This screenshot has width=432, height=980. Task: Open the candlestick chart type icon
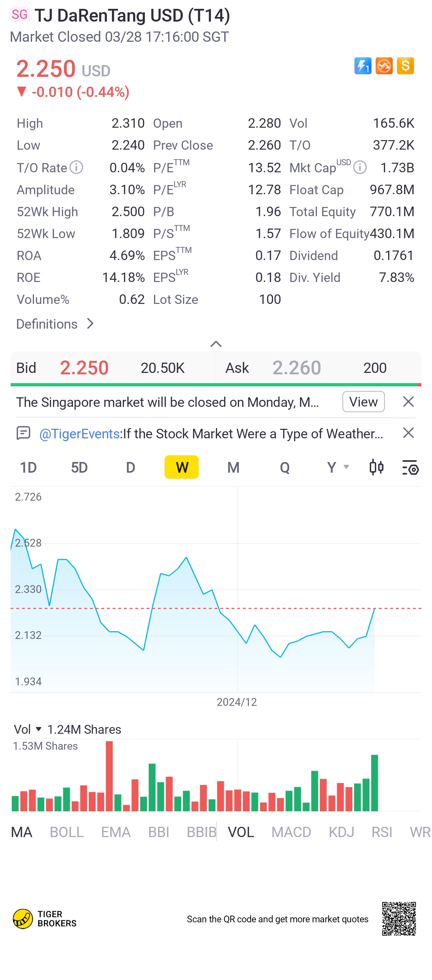pyautogui.click(x=376, y=467)
